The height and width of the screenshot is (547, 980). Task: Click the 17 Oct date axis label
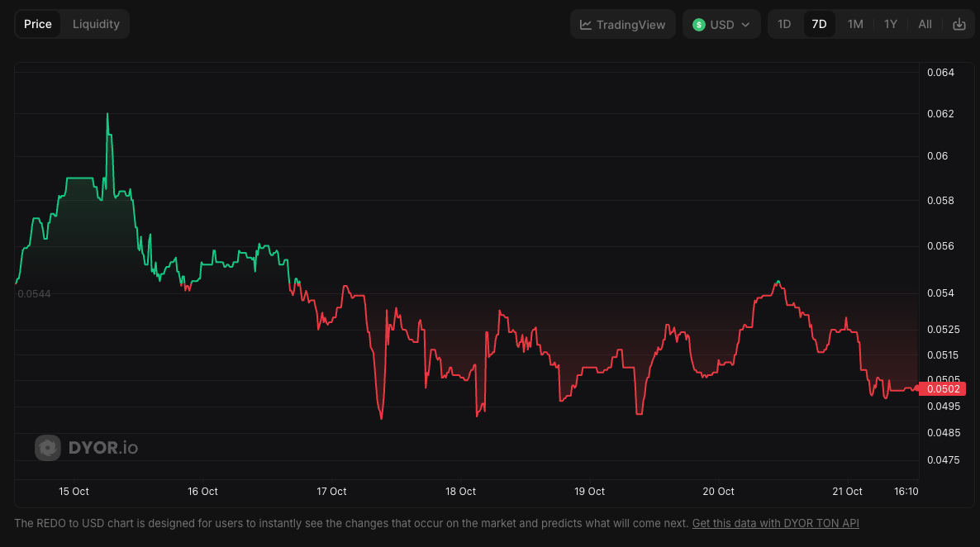coord(331,492)
